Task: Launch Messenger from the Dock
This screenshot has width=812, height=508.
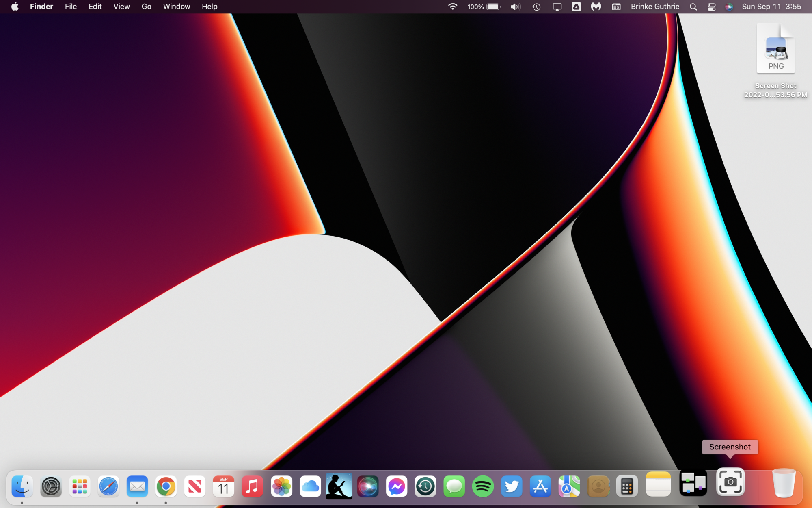Action: 397,486
